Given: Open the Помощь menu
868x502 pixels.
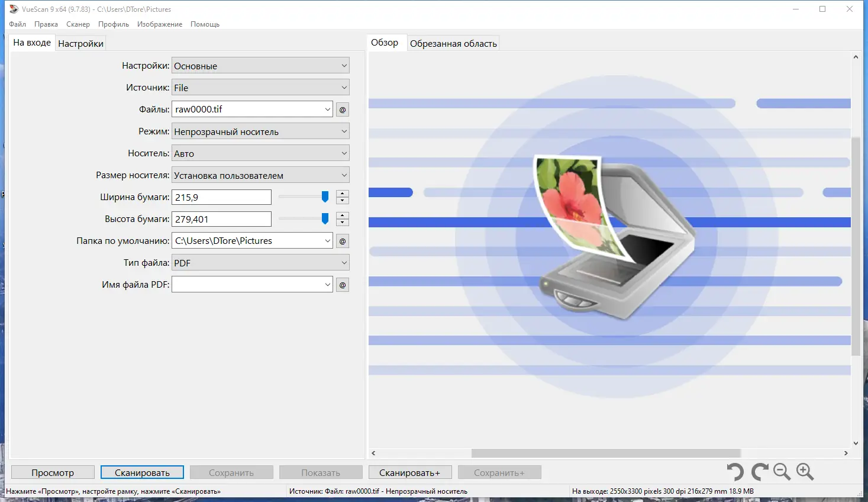Looking at the screenshot, I should 205,24.
